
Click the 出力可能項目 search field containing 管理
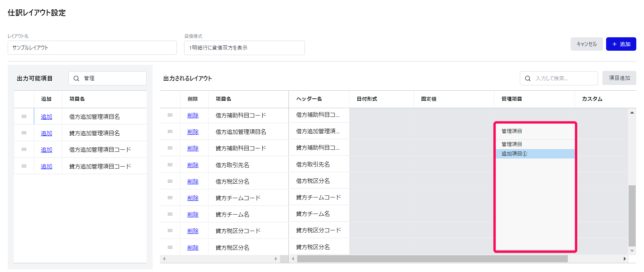click(107, 78)
